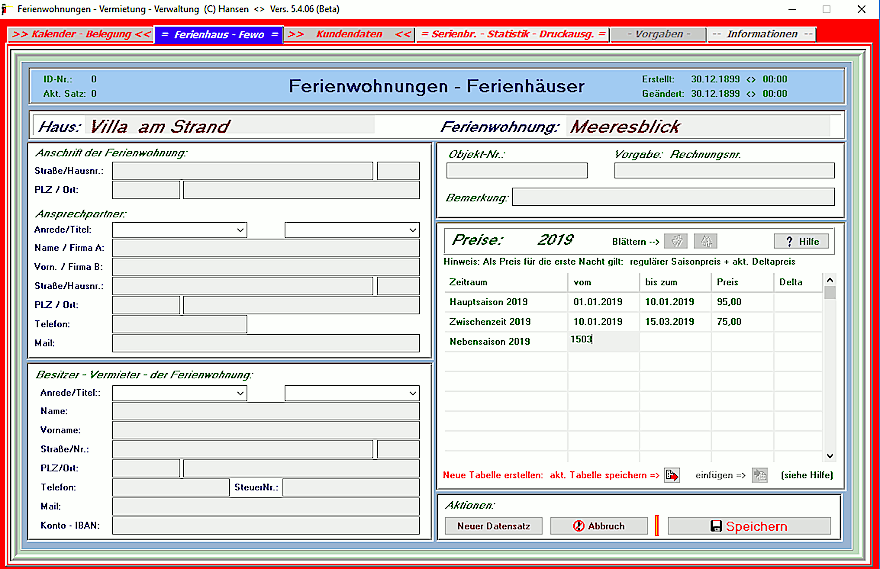Open the Kundendaten tab
The width and height of the screenshot is (880, 569).
349,34
